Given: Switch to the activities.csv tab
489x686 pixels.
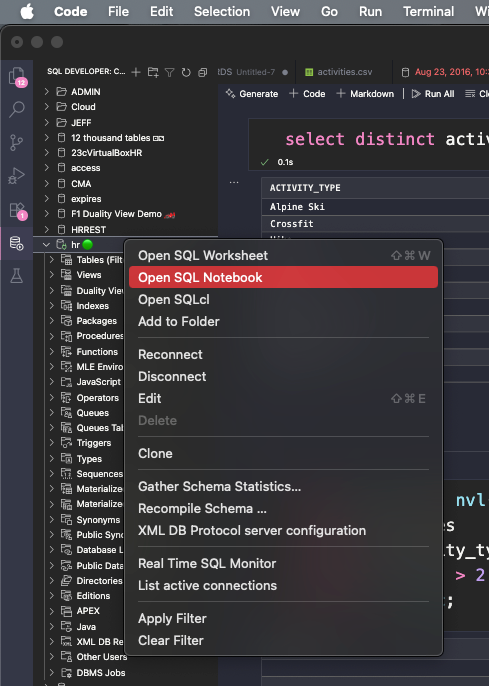Looking at the screenshot, I should coord(344,72).
